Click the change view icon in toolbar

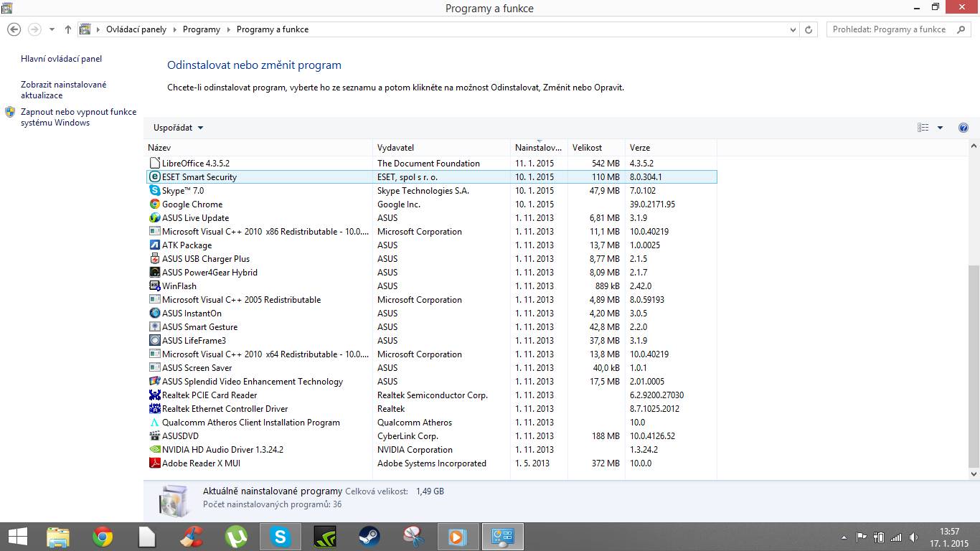coord(923,128)
